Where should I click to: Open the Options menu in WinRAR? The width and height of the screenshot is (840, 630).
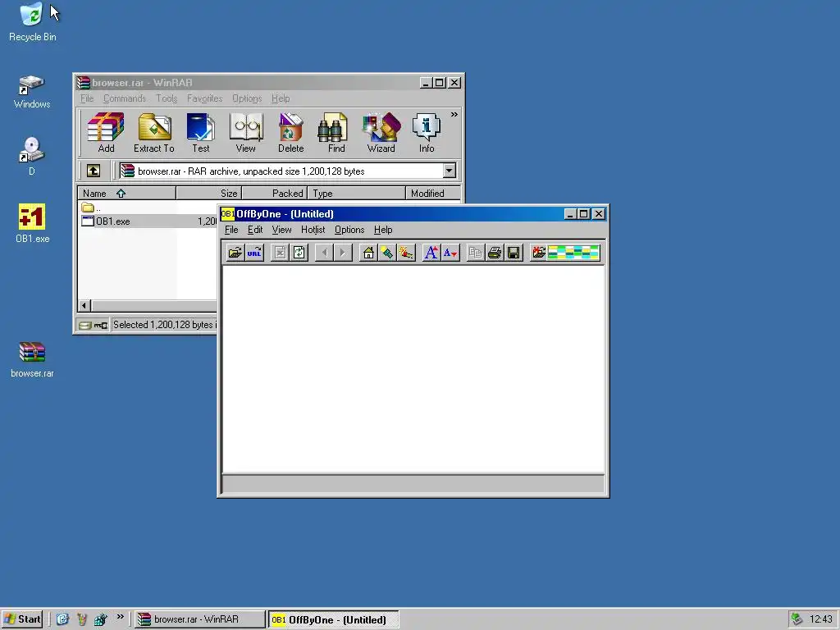pyautogui.click(x=247, y=98)
